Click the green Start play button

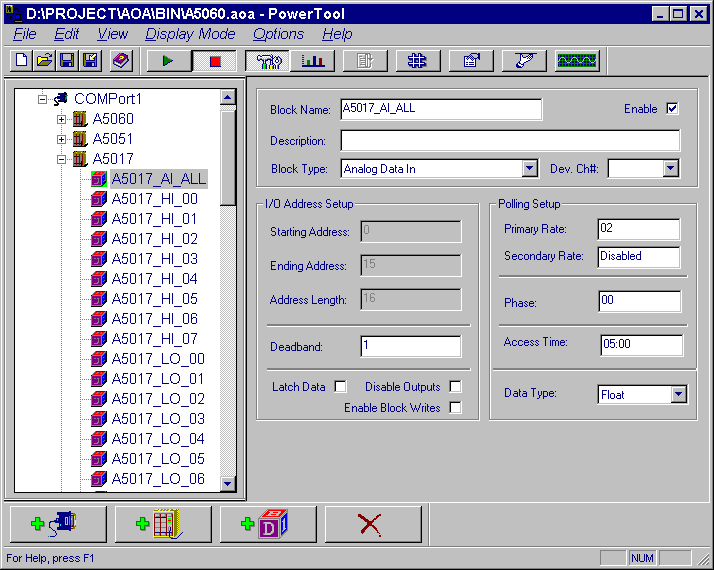tap(168, 61)
